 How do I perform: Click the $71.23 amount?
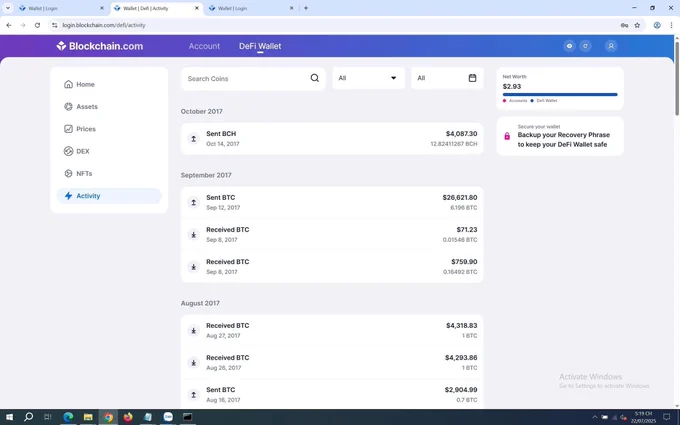(x=467, y=229)
